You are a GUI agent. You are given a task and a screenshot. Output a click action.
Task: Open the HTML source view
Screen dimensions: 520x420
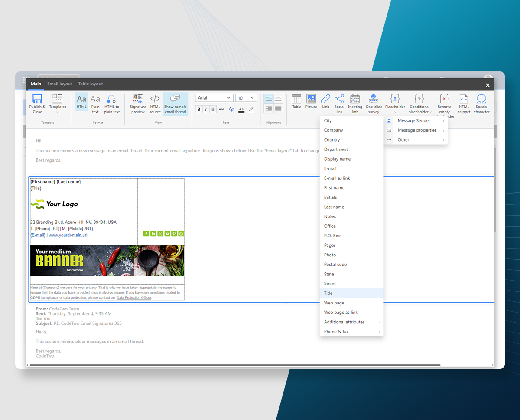coord(155,103)
